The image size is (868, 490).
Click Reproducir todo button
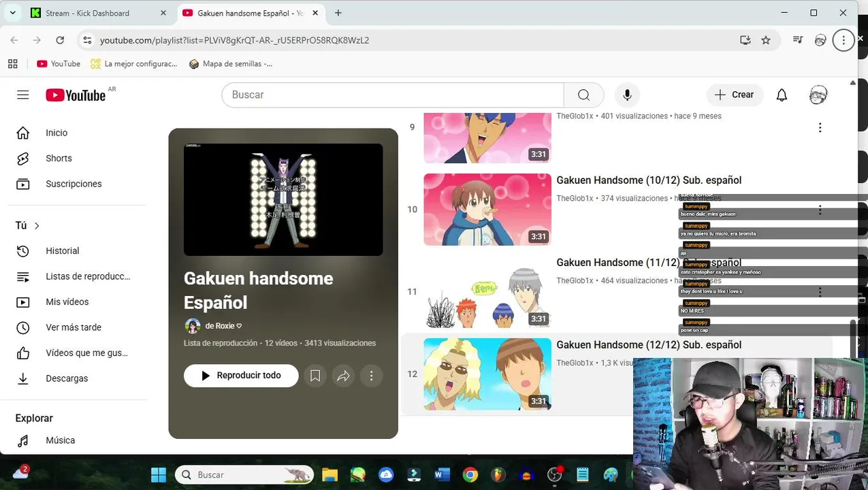[241, 376]
